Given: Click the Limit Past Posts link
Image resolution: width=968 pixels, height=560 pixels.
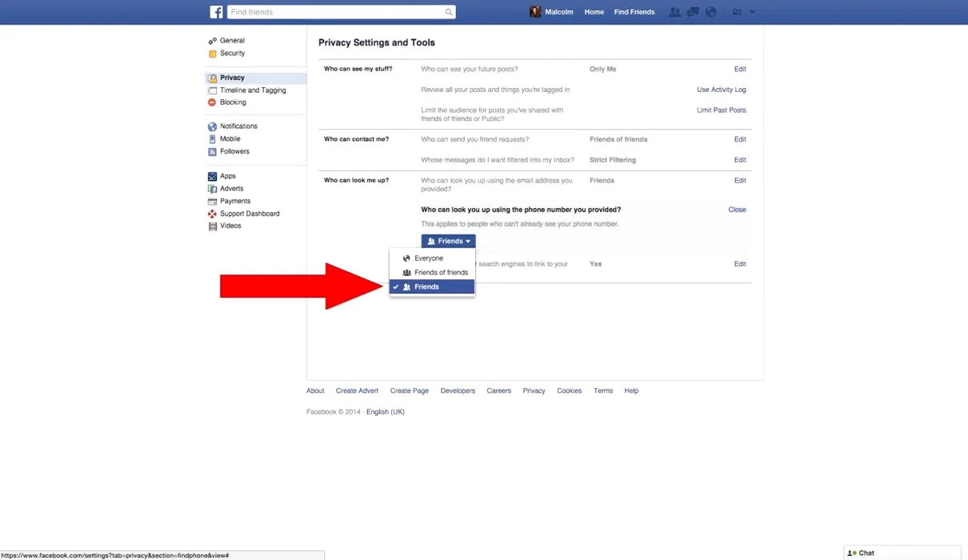Looking at the screenshot, I should tap(721, 110).
